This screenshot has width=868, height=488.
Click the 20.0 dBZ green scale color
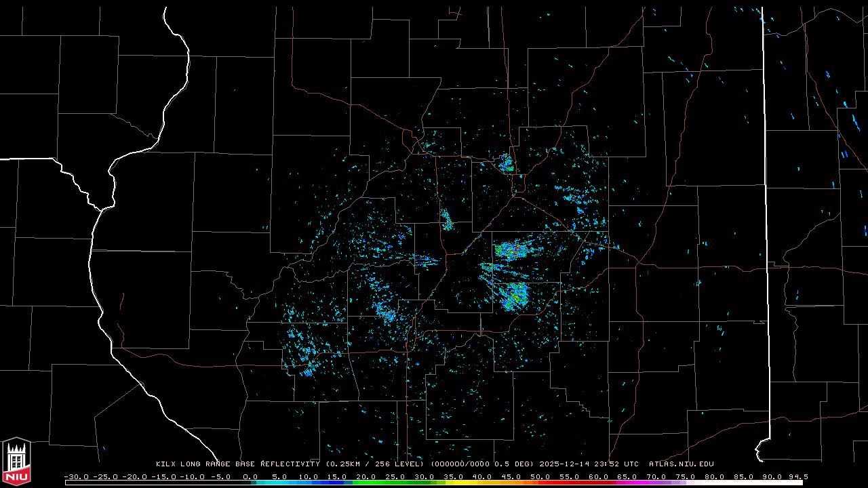pyautogui.click(x=366, y=483)
